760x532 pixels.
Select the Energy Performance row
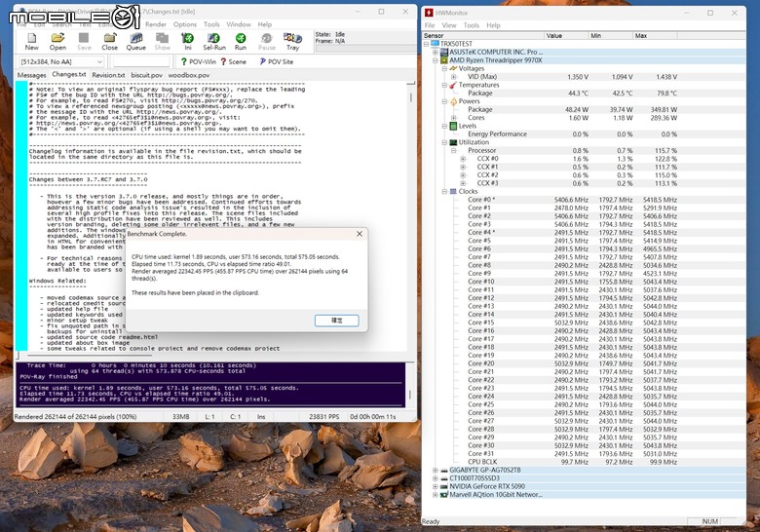pyautogui.click(x=584, y=134)
